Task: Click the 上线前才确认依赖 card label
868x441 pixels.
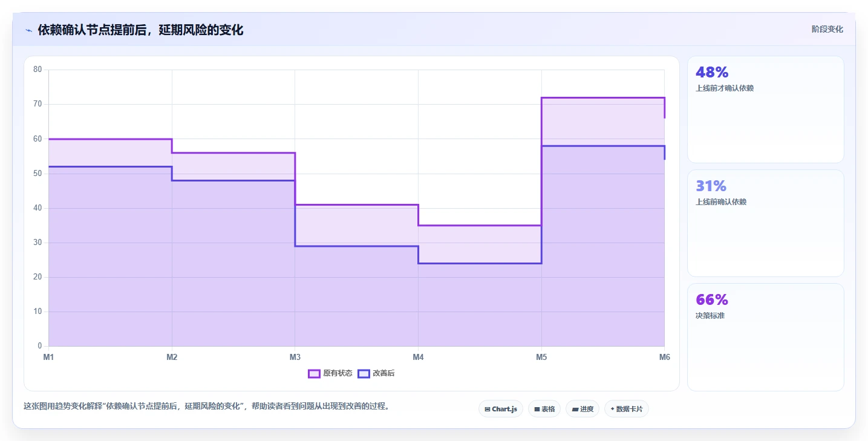Action: [x=725, y=88]
